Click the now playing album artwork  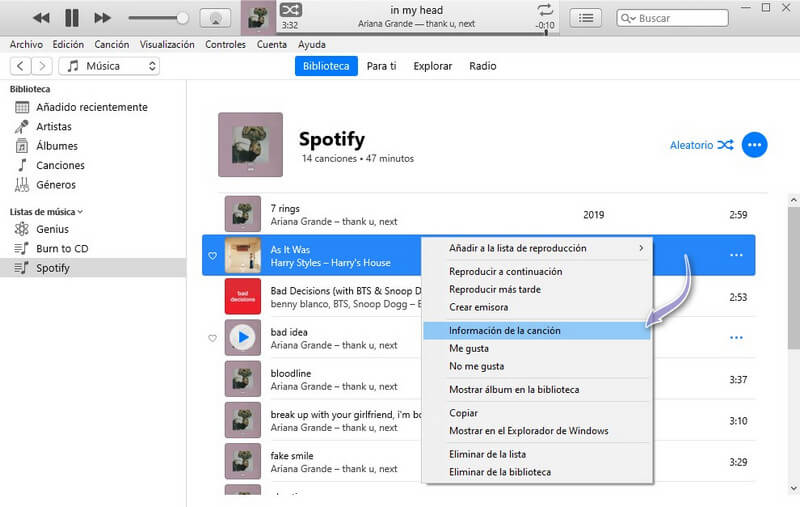258,18
